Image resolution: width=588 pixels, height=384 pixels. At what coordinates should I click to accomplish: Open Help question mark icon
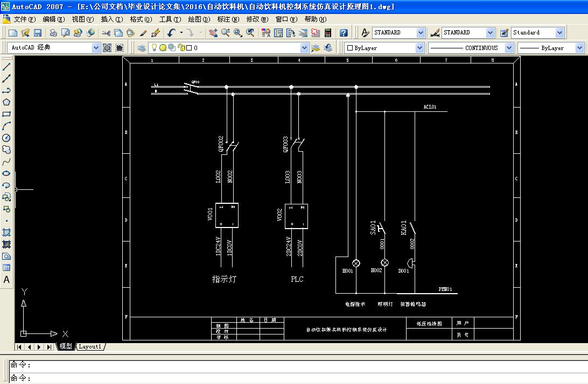tap(344, 33)
